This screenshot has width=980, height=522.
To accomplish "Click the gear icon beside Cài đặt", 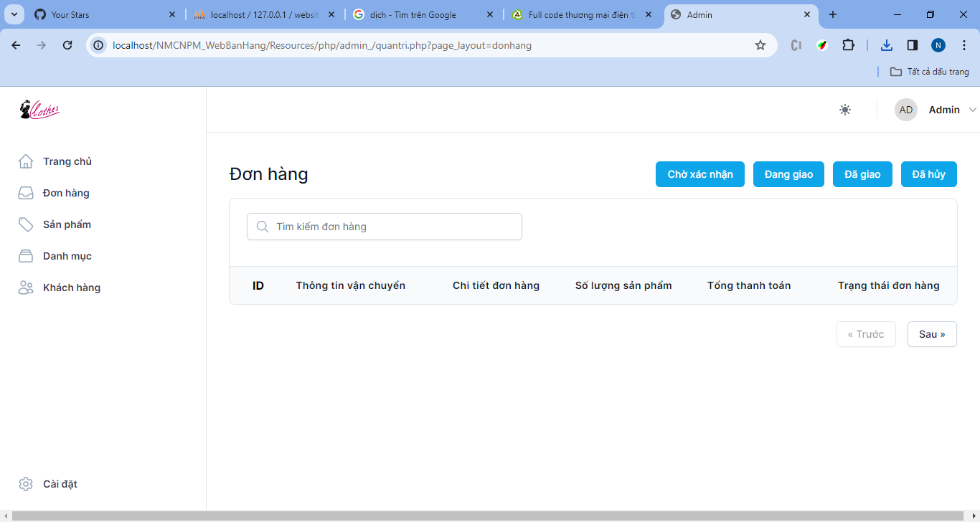I will (26, 484).
